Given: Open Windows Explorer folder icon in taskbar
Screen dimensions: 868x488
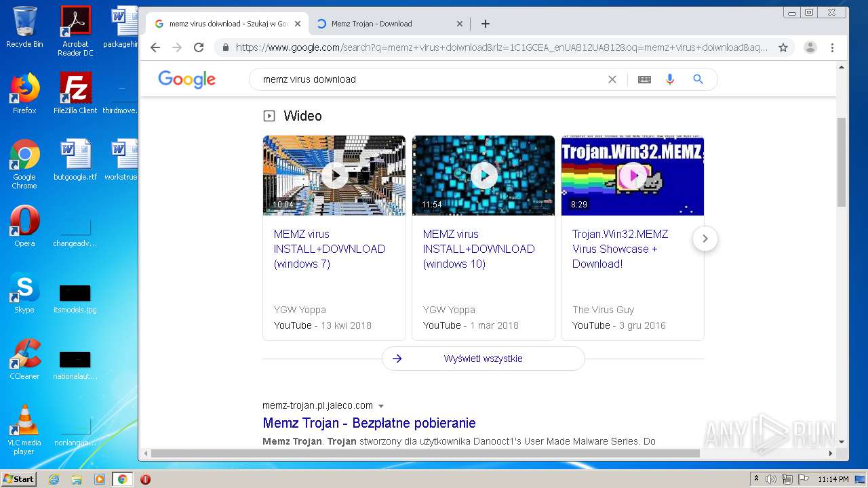Looking at the screenshot, I should pos(77,479).
